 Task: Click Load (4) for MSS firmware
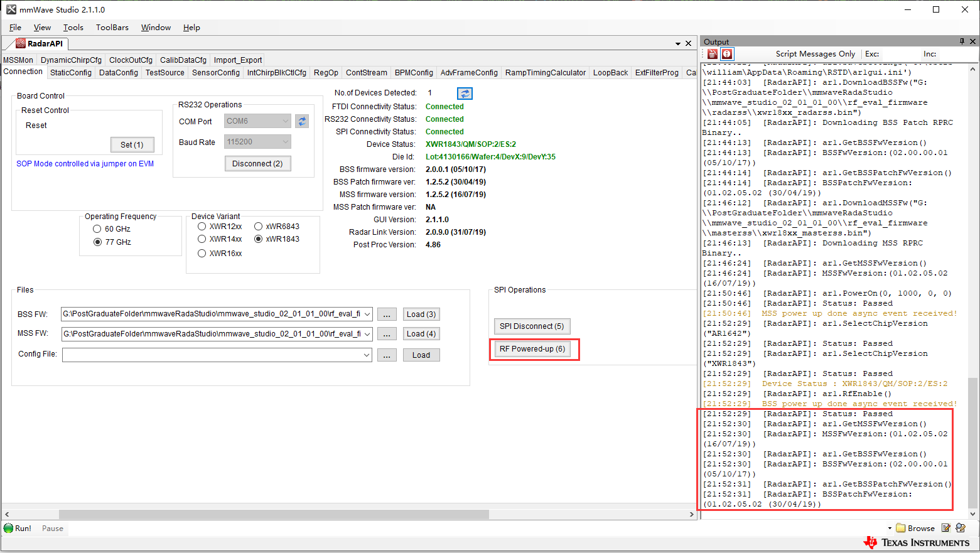pos(421,334)
